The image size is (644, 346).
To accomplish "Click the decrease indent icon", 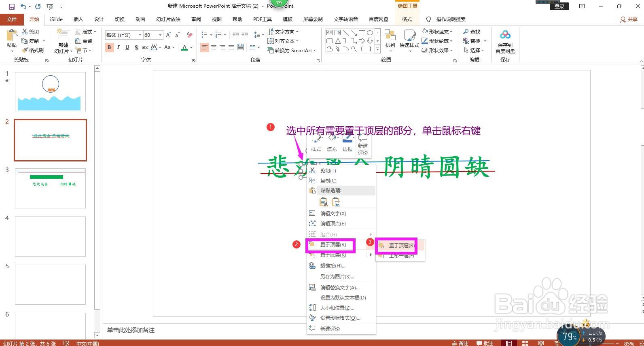I will point(235,35).
